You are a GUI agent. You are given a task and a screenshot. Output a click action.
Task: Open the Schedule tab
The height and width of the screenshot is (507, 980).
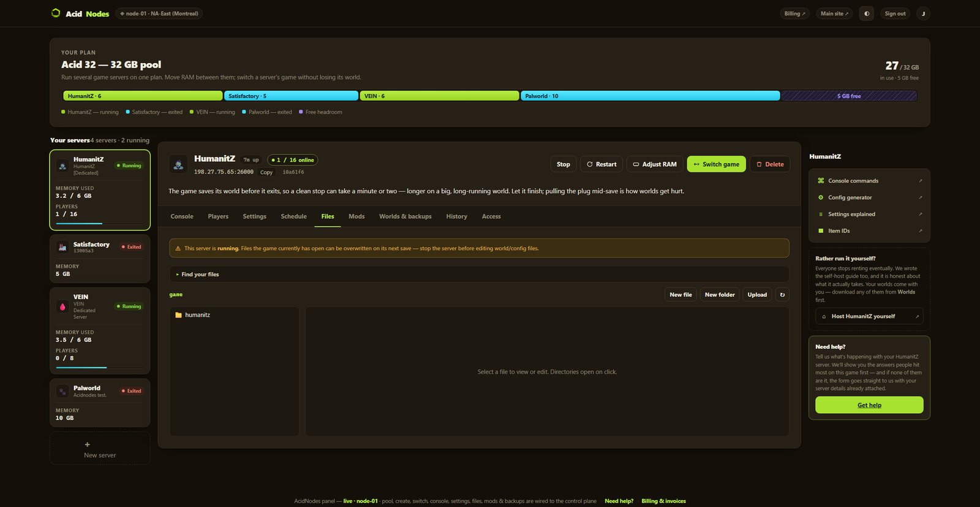(293, 216)
